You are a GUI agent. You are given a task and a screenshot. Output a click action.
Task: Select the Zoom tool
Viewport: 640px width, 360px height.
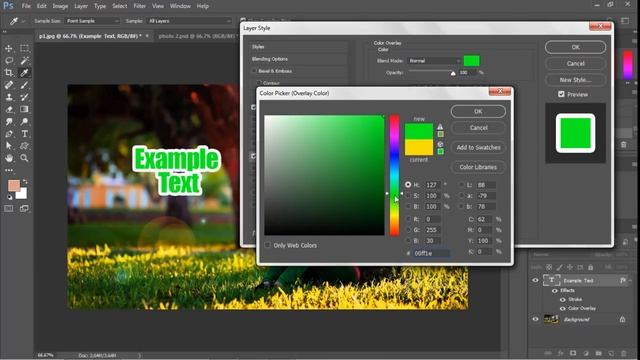point(24,158)
